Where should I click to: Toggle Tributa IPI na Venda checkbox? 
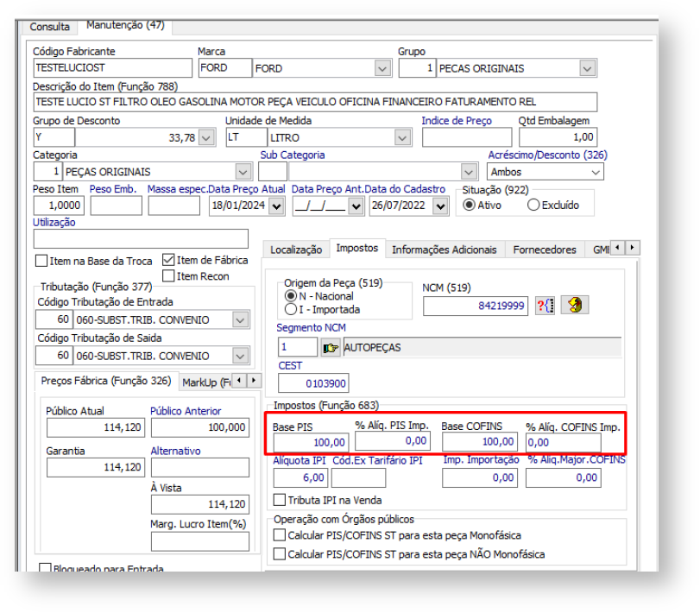pyautogui.click(x=280, y=500)
